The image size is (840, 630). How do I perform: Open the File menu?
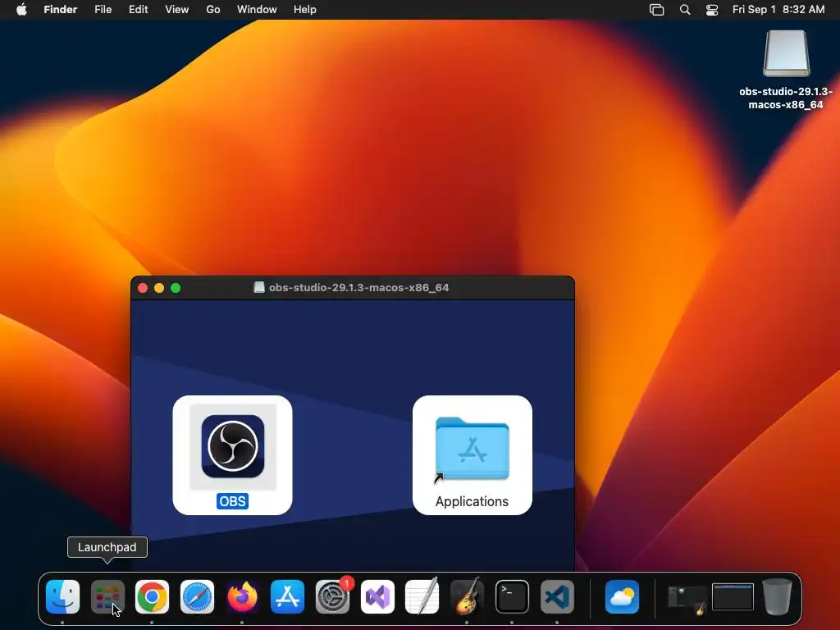103,10
